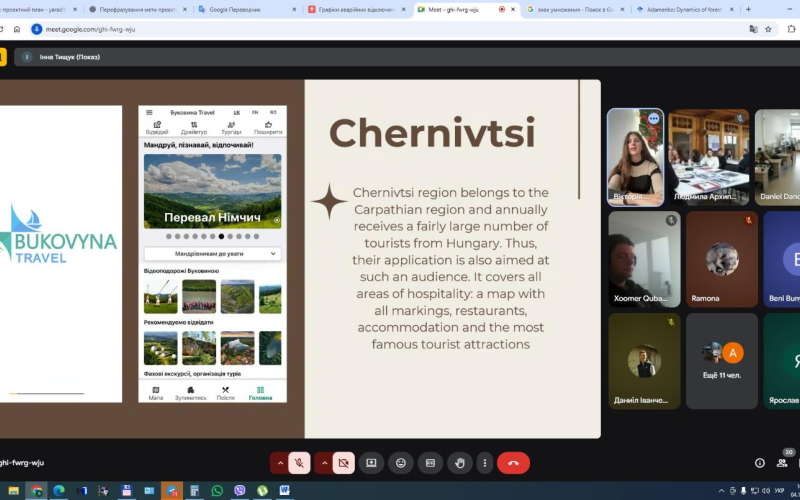Open meeting details info icon
This screenshot has height=500, width=800.
[x=760, y=463]
